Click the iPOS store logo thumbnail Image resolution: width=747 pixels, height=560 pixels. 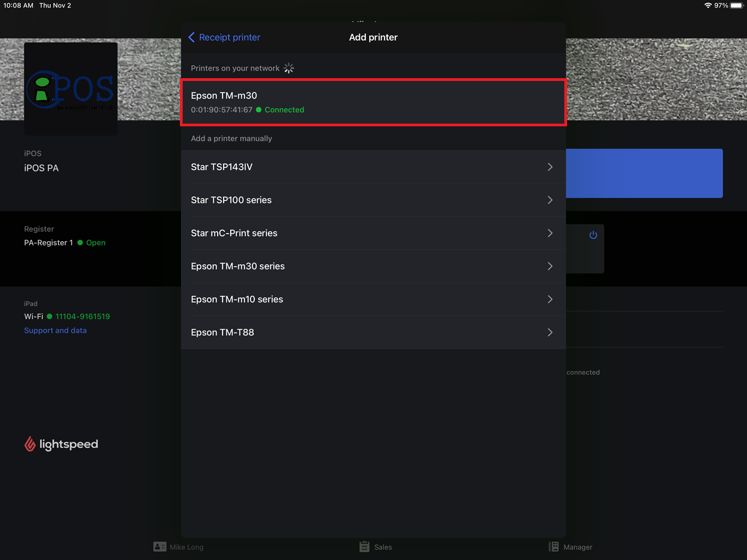[71, 89]
